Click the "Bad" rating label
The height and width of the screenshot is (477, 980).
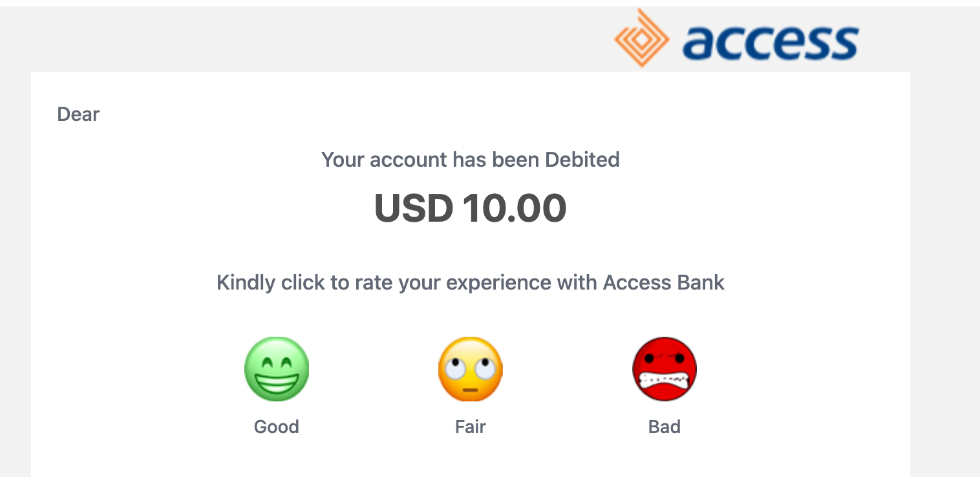pos(665,427)
